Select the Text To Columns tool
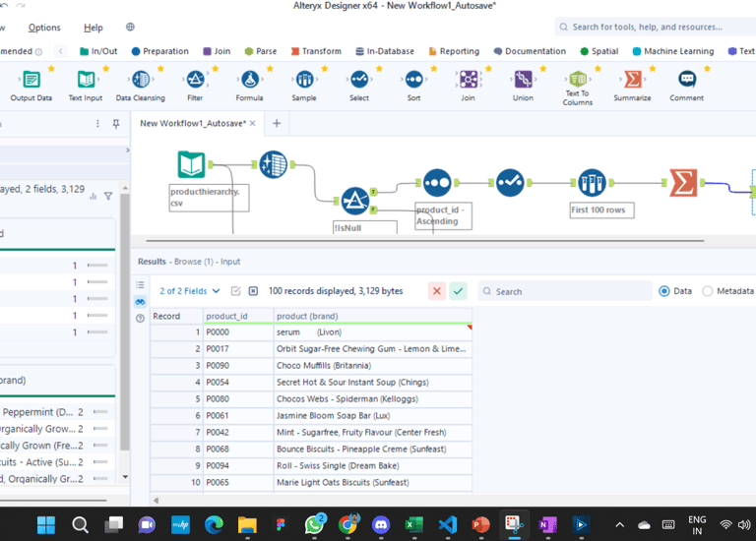The width and height of the screenshot is (756, 541). [578, 88]
